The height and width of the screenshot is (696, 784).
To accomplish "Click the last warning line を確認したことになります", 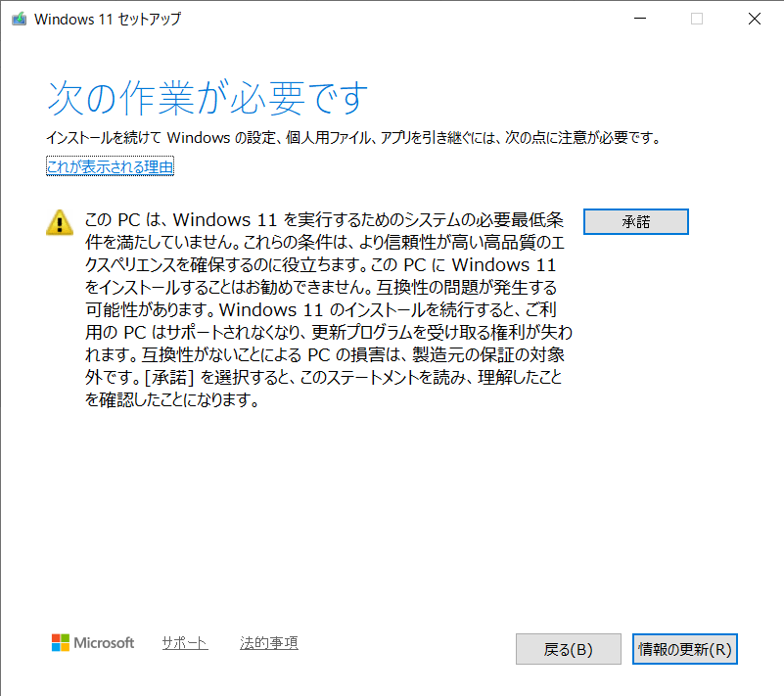I will 171,400.
